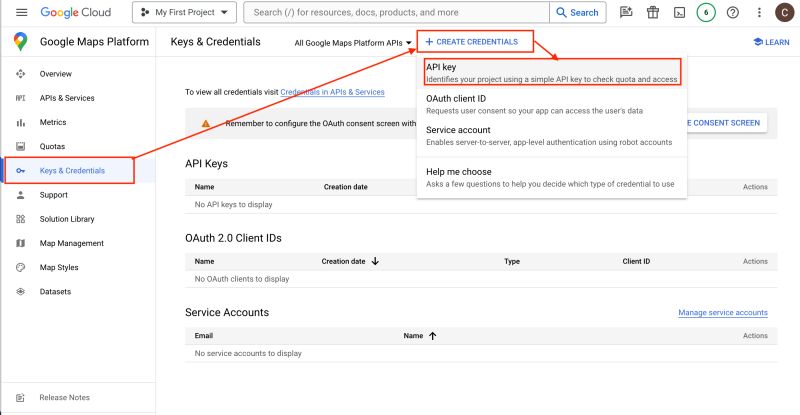This screenshot has width=800, height=415.
Task: Click 'No OAuth clients to display' text
Action: pyautogui.click(x=242, y=279)
